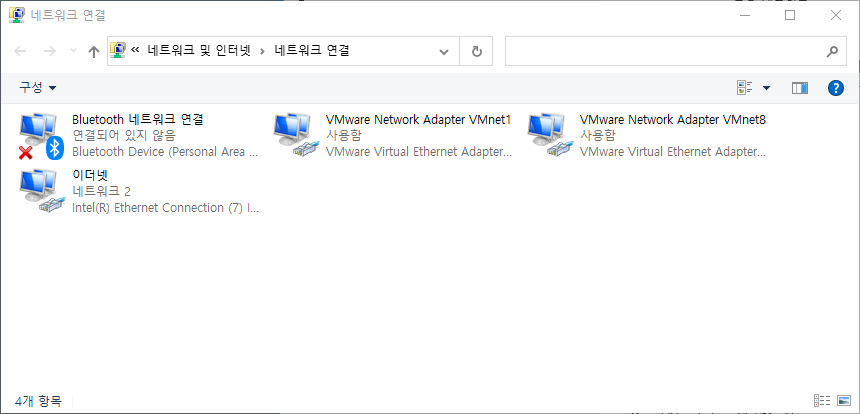This screenshot has height=414, width=860.
Task: Select the VMware Network Adapter VMnet1 icon
Action: [x=296, y=136]
